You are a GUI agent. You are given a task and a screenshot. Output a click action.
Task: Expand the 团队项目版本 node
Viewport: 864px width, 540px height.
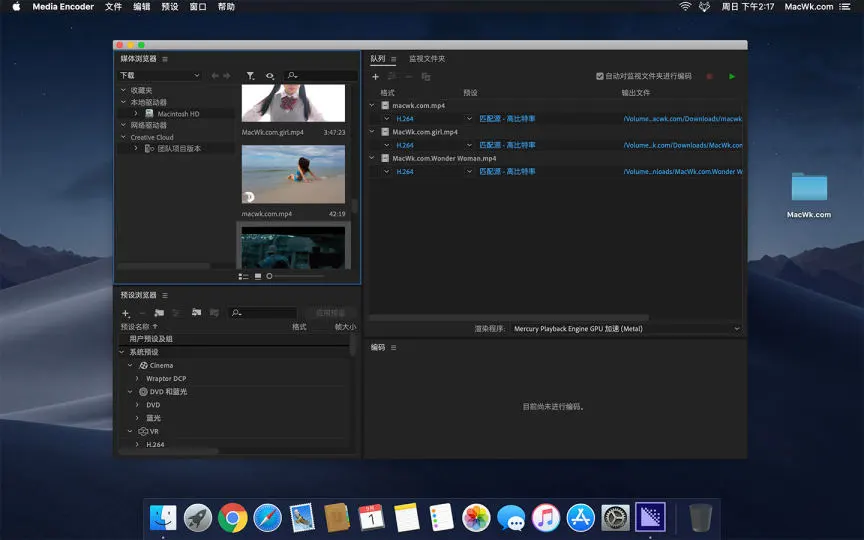coord(136,148)
